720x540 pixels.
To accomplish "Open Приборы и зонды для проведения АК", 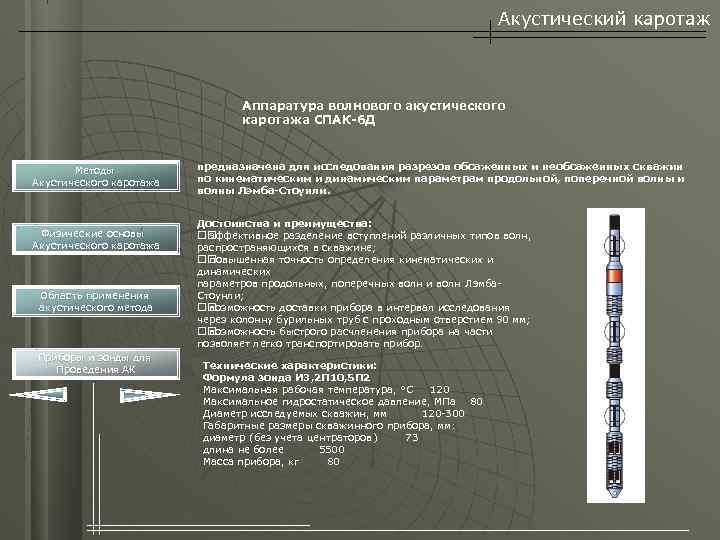I will 96,364.
